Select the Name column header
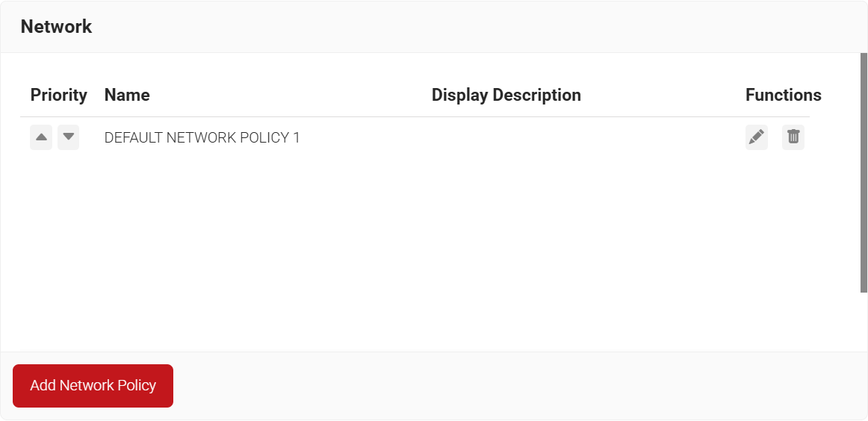The width and height of the screenshot is (868, 421). 127,96
